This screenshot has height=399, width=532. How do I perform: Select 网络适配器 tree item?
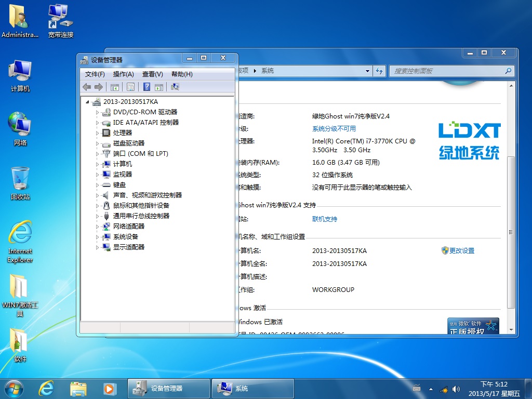coord(129,227)
